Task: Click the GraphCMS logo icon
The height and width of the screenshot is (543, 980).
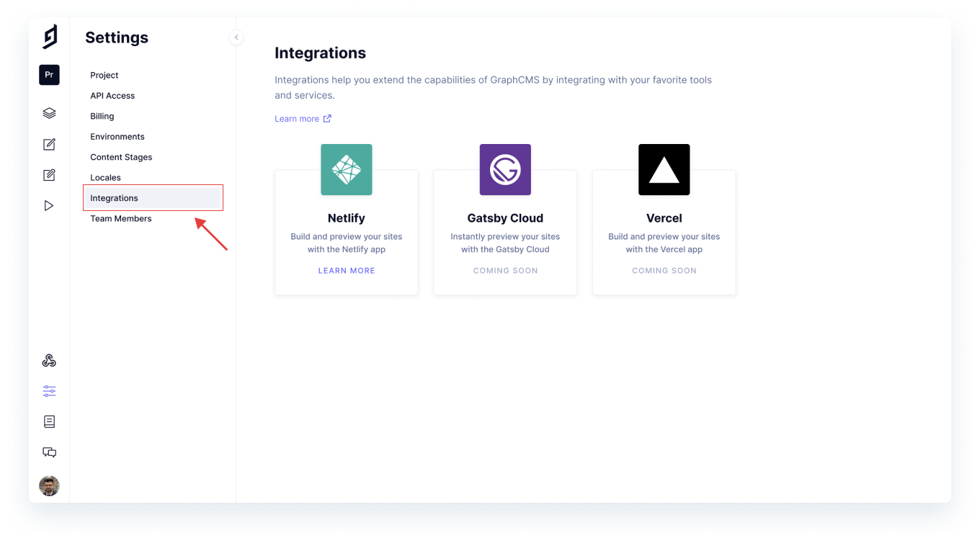Action: click(x=50, y=37)
